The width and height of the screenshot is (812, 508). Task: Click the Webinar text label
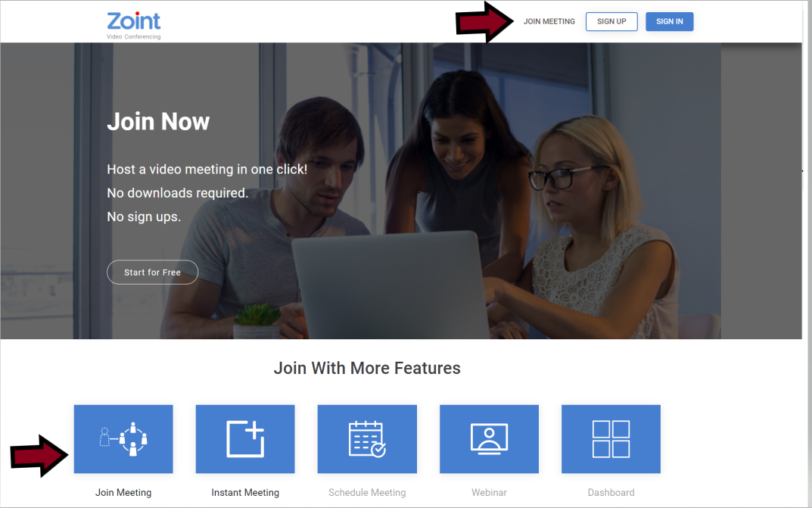(x=489, y=493)
